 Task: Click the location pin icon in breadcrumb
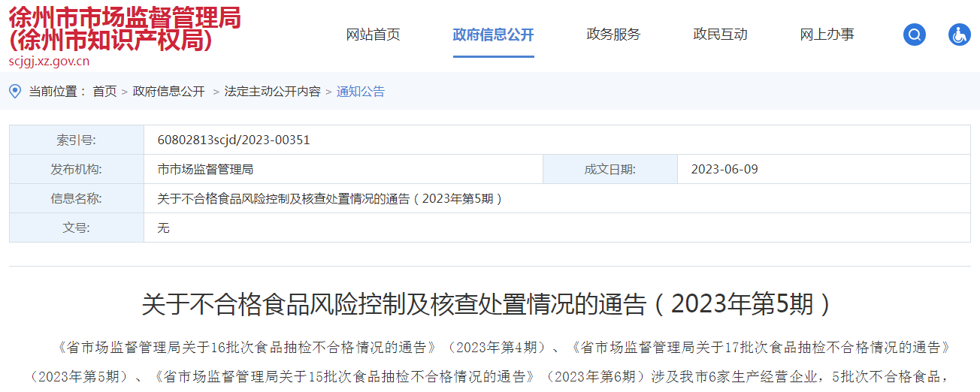point(14,92)
